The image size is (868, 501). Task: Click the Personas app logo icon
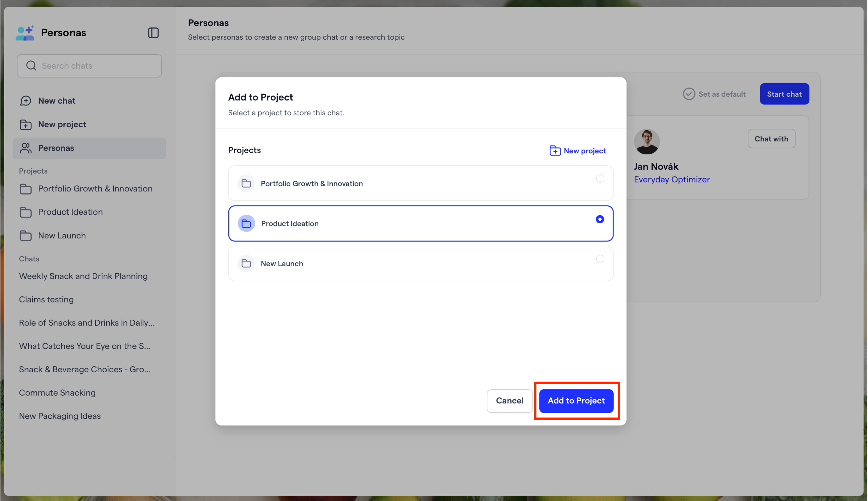[x=25, y=33]
